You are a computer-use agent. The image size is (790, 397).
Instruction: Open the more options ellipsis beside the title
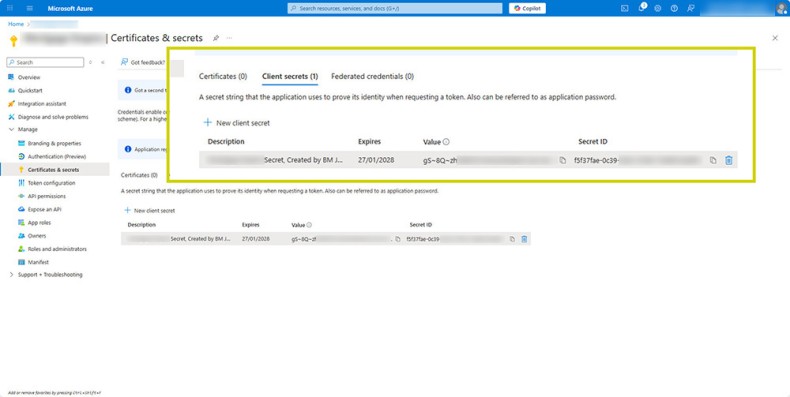(229, 38)
